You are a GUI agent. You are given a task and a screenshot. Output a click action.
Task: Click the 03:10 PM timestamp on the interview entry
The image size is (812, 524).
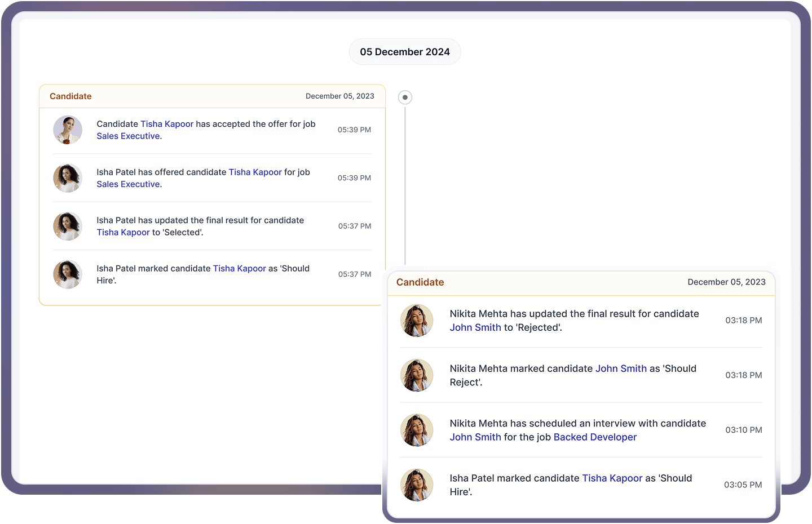743,430
